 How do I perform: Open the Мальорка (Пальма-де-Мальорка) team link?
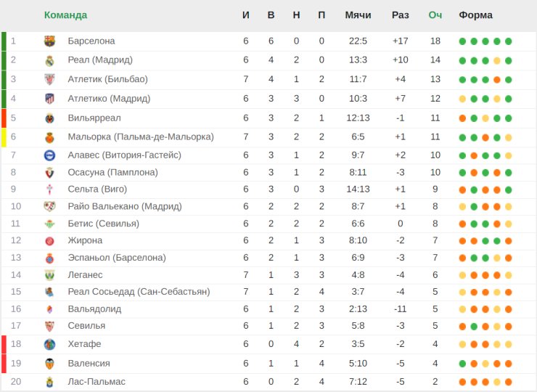141,136
